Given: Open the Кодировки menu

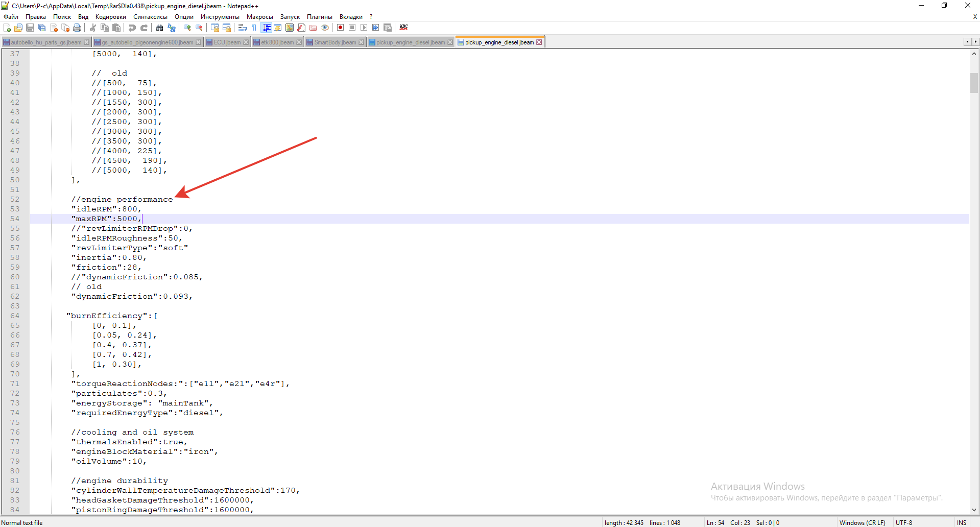Looking at the screenshot, I should (111, 17).
